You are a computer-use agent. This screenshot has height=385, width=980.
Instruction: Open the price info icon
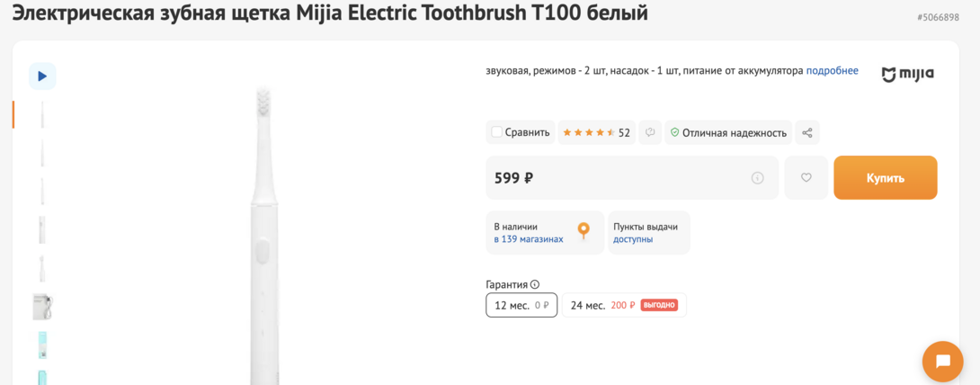click(x=757, y=178)
